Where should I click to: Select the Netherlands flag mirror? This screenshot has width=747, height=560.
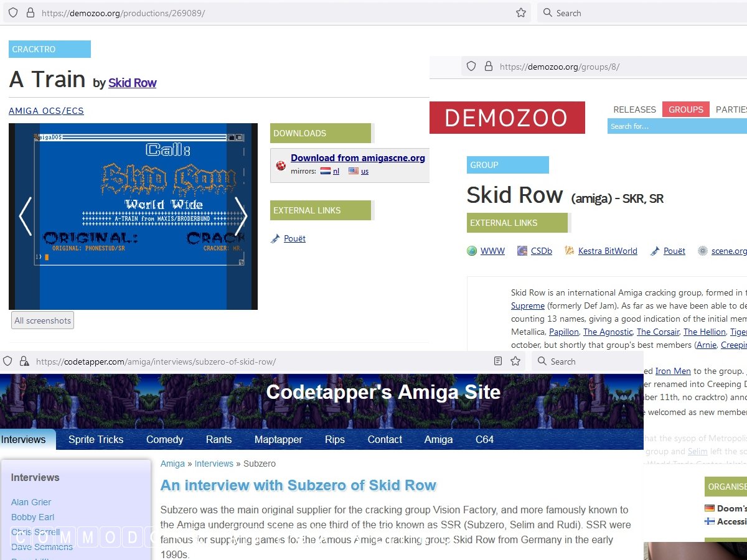click(326, 171)
